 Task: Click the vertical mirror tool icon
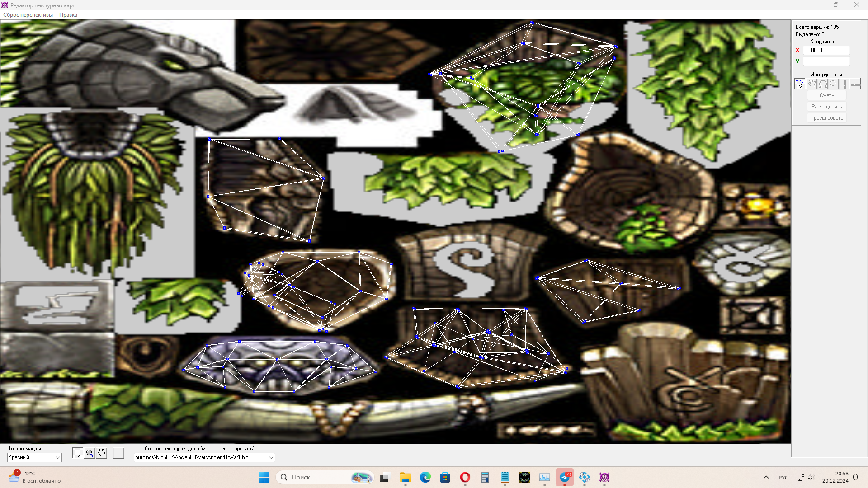[844, 84]
